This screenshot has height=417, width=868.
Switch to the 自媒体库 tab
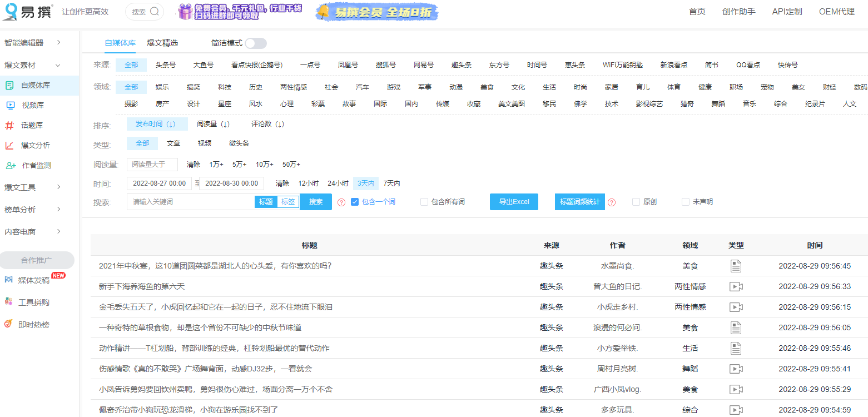coord(120,43)
